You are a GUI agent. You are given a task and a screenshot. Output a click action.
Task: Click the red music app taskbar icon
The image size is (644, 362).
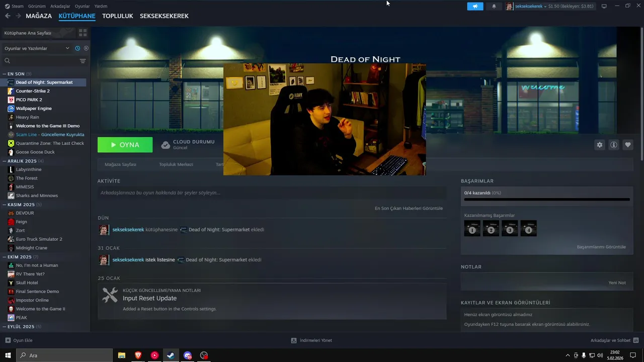click(x=154, y=355)
